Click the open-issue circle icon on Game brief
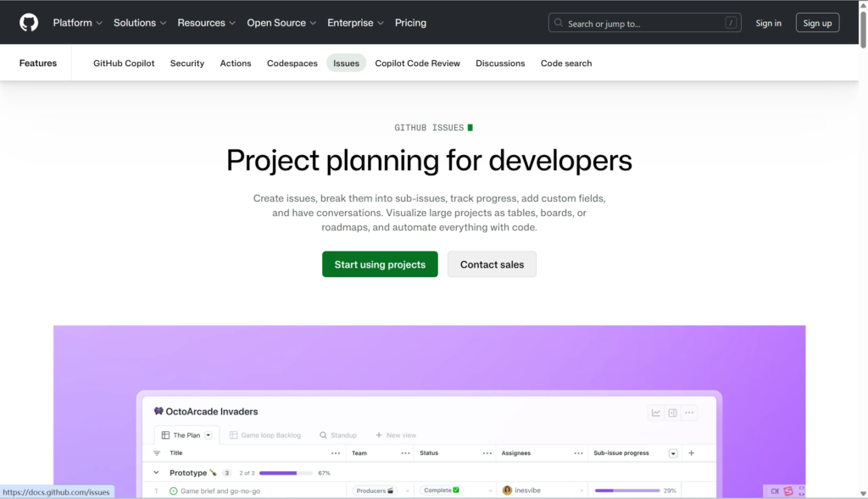 [173, 491]
